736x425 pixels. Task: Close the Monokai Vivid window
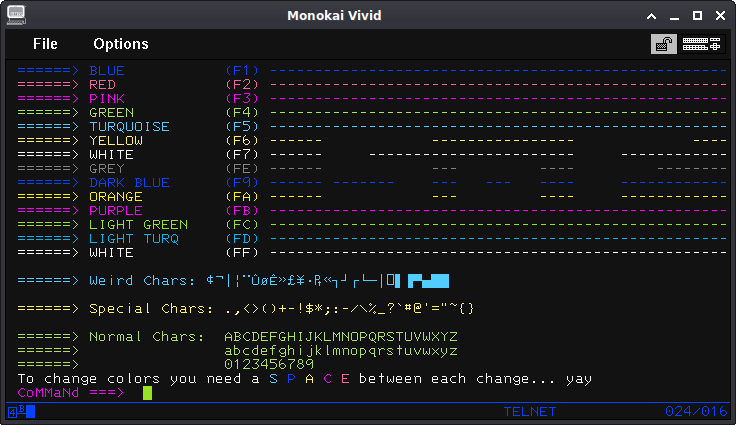[721, 16]
